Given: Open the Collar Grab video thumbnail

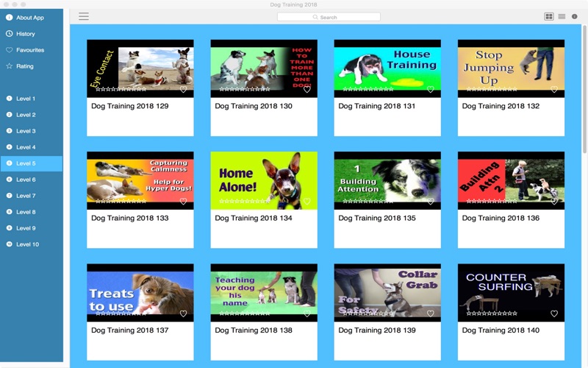Looking at the screenshot, I should point(387,292).
